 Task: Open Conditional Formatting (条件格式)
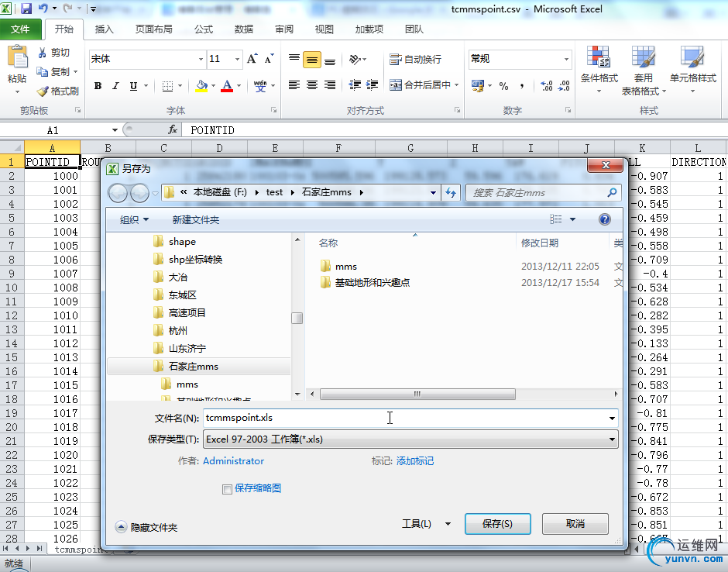[599, 70]
